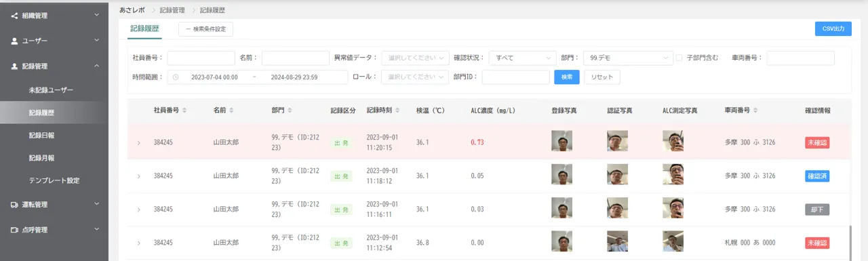Image resolution: width=868 pixels, height=261 pixels.
Task: Click vehicle number 札幌 000 あ 0000
Action: (750, 243)
